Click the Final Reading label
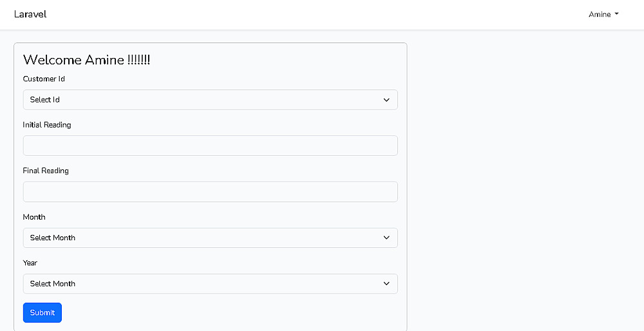The image size is (644, 331). click(46, 171)
